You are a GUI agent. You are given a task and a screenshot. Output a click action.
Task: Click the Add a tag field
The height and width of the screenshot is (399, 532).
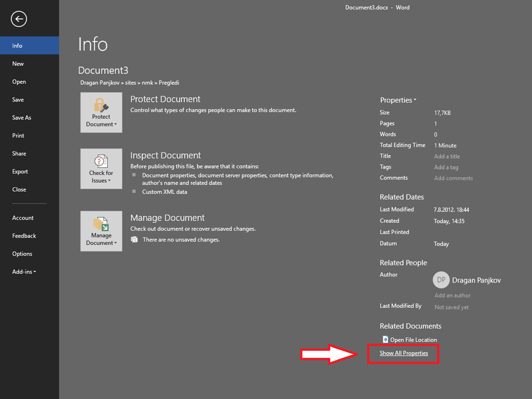coord(446,167)
